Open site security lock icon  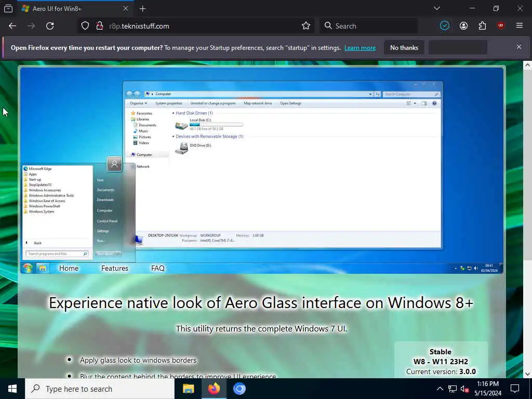(99, 26)
